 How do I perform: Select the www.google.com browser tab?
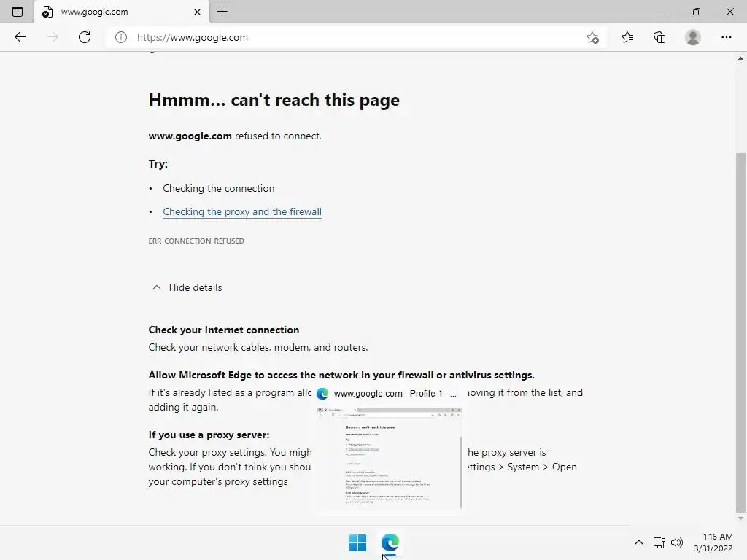(x=122, y=12)
